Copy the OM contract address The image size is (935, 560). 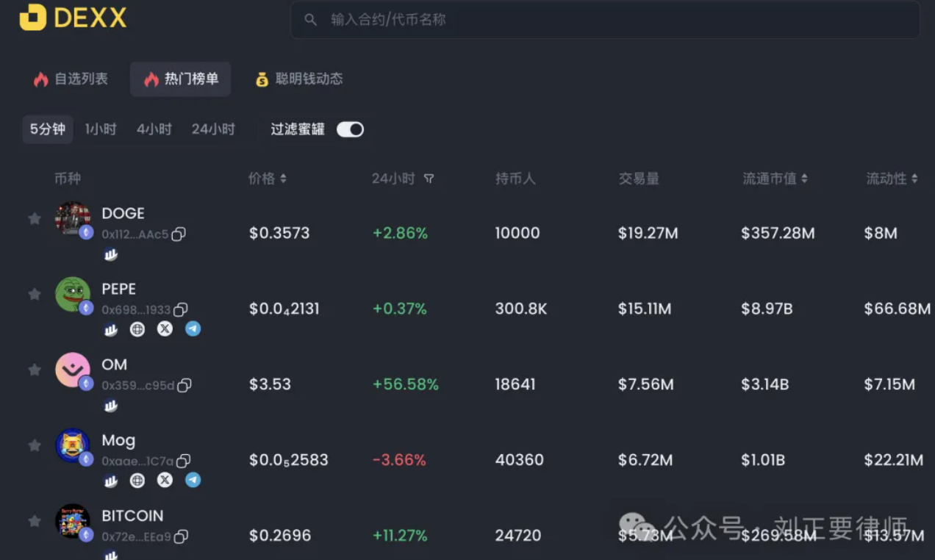pos(185,384)
